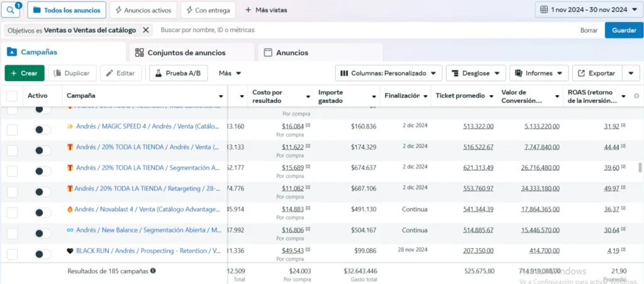This screenshot has width=644, height=284.
Task: Click the calendar icon in date range
Action: pyautogui.click(x=543, y=10)
